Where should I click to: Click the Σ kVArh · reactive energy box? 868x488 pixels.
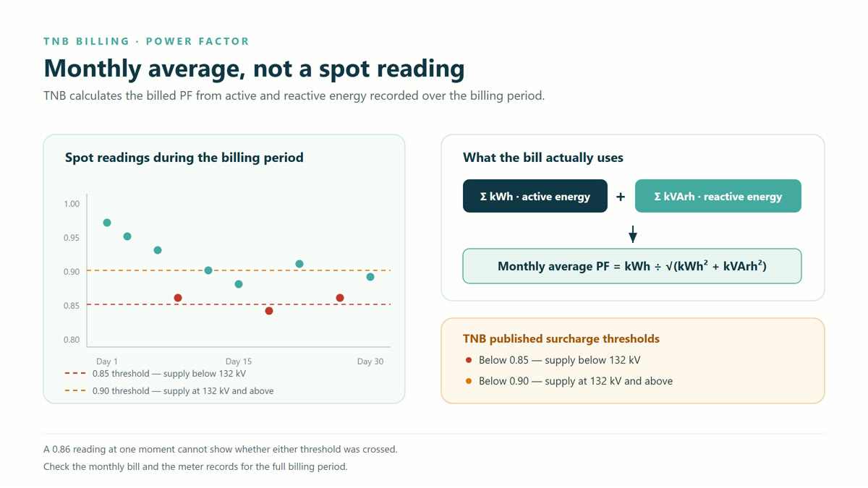pos(718,196)
